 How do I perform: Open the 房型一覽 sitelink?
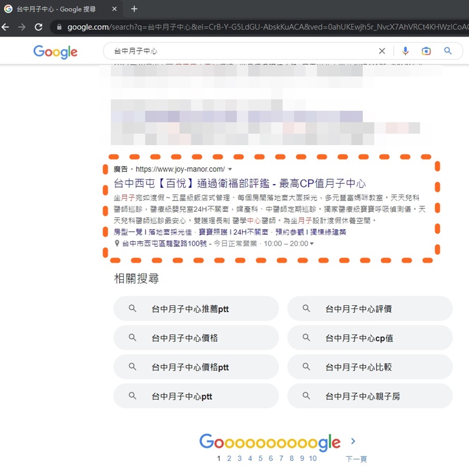coord(152,232)
